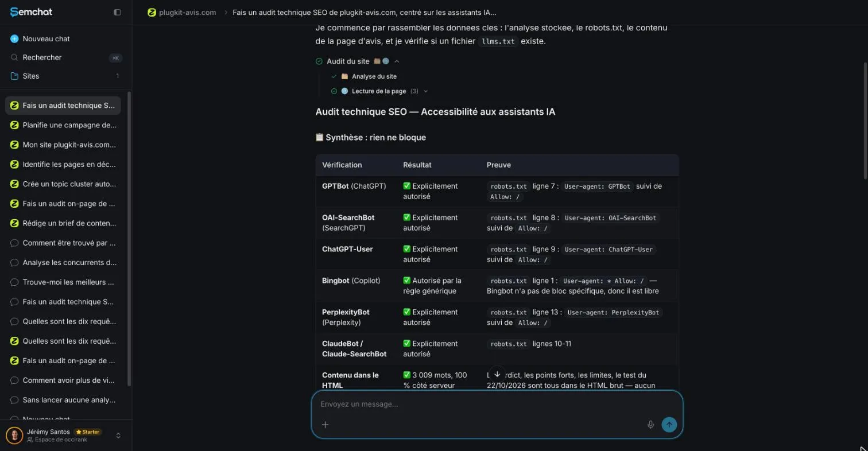Click the Jérémy Santos profile avatar
The width and height of the screenshot is (868, 451).
pyautogui.click(x=14, y=436)
